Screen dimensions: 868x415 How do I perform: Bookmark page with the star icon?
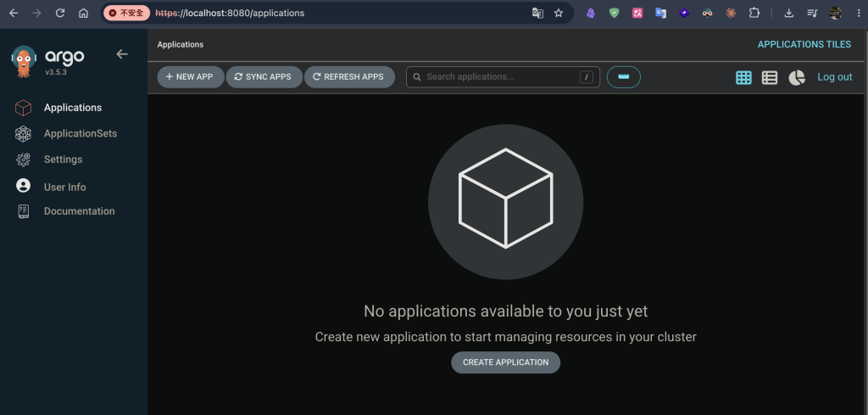pyautogui.click(x=559, y=13)
